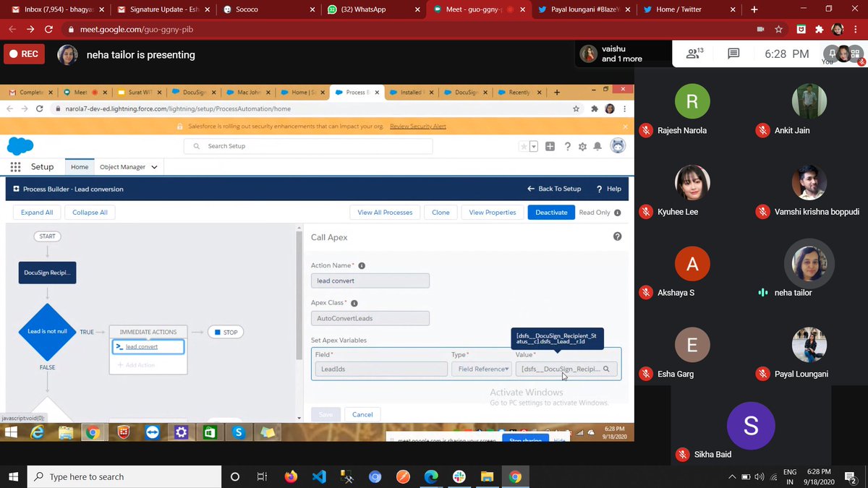Expand the favorites list dropdown arrow

[533, 146]
